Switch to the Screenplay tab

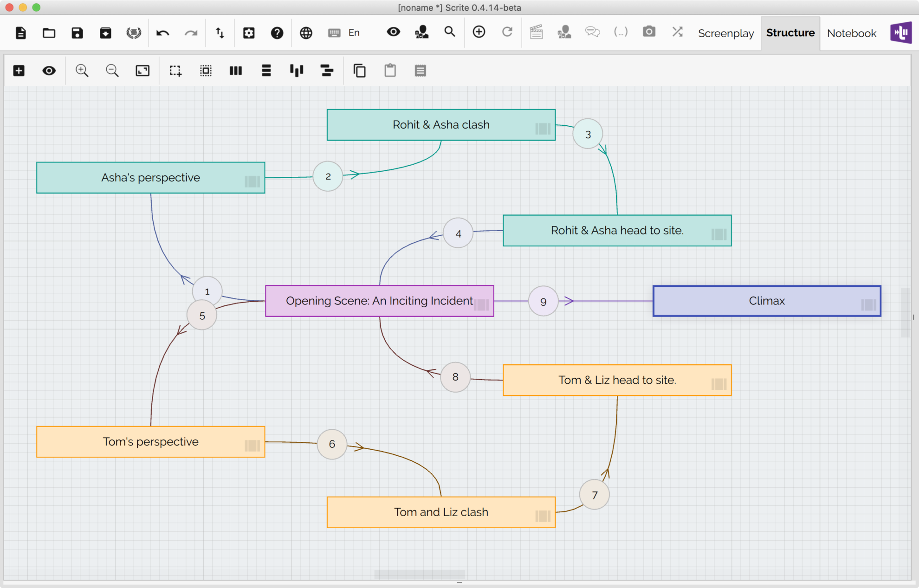[725, 33]
